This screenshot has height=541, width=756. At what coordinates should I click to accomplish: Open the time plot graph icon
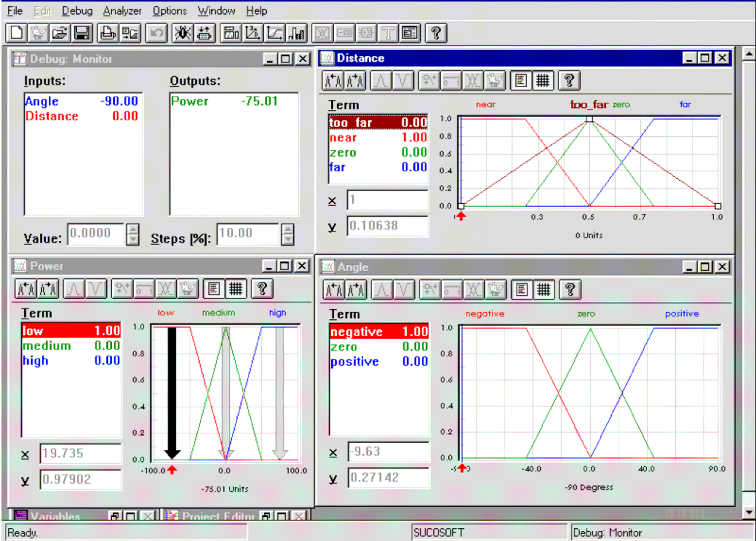[x=275, y=33]
